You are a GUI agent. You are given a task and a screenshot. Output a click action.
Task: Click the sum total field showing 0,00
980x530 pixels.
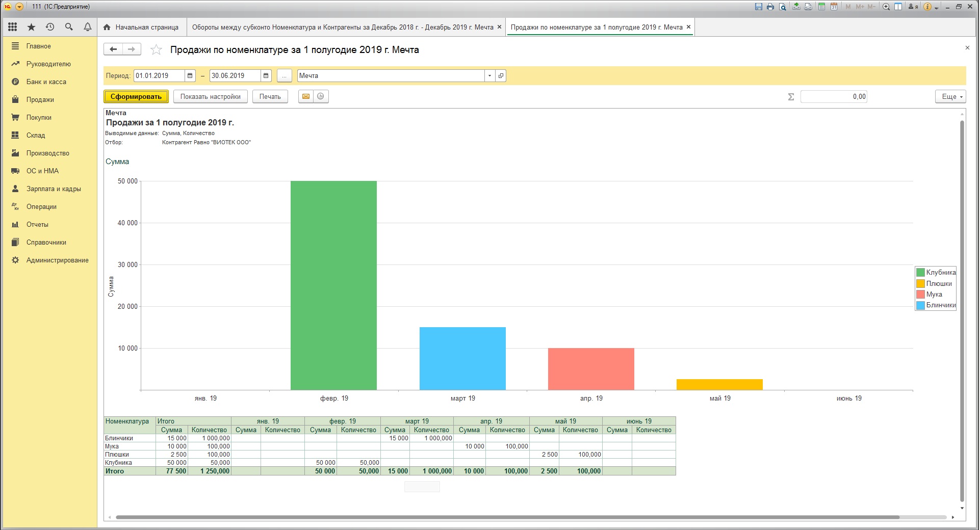point(834,96)
